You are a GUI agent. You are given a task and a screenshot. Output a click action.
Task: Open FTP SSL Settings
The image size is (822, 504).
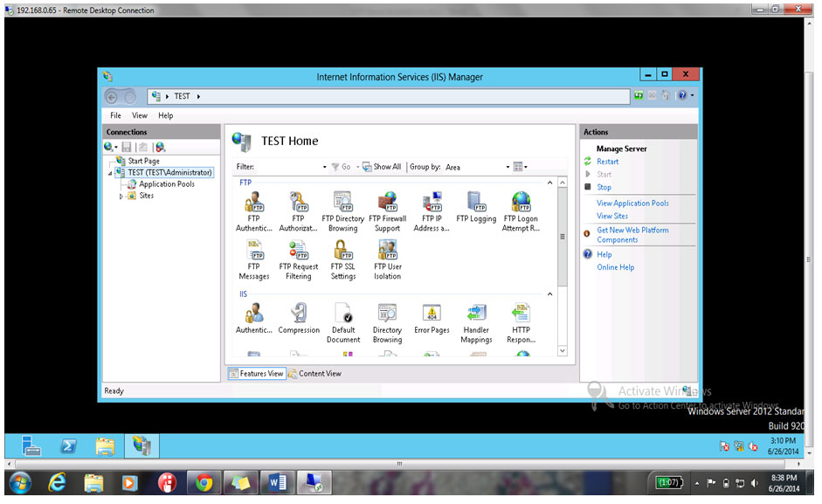pyautogui.click(x=342, y=259)
